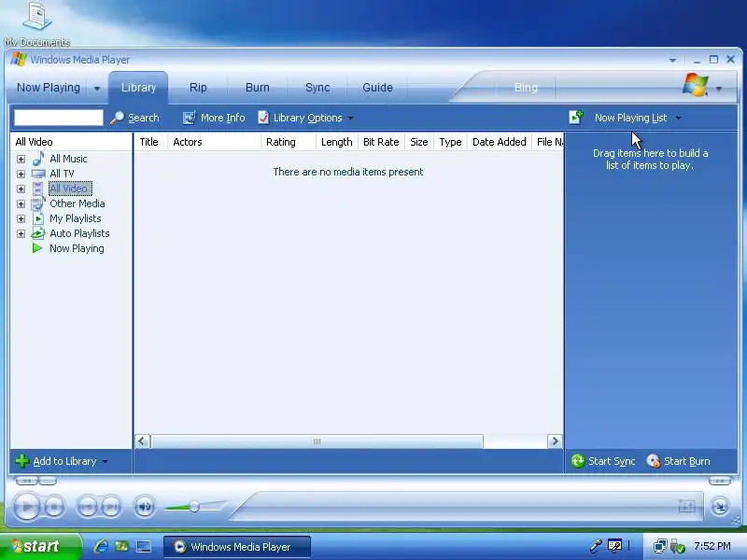The width and height of the screenshot is (747, 560).
Task: Click the Start Sync button
Action: point(603,461)
